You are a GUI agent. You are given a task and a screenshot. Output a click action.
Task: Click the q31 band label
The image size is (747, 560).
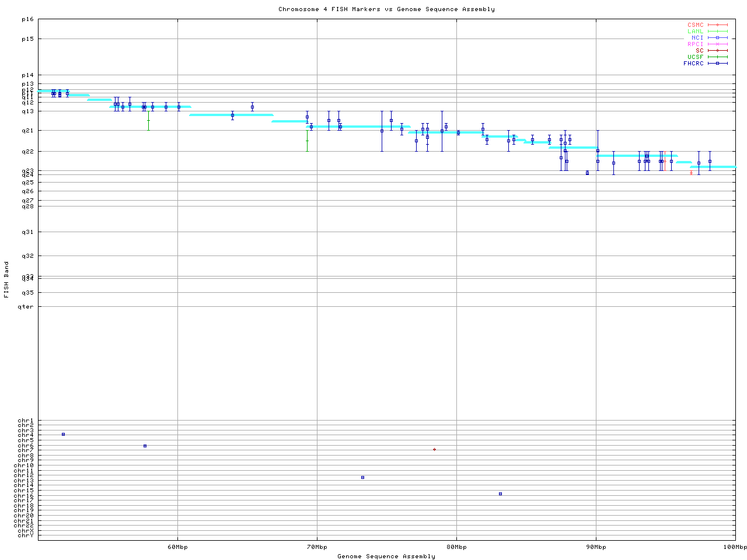[x=27, y=232]
